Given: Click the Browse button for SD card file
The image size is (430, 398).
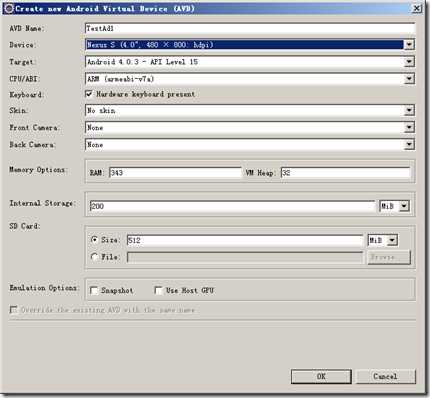Looking at the screenshot, I should (389, 258).
